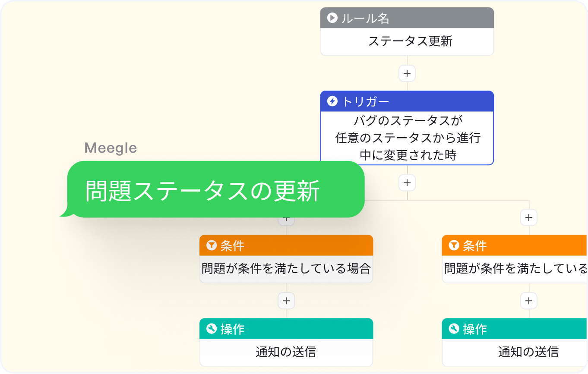Click plus between the left 条件 and 操作
The height and width of the screenshot is (374, 588).
coord(286,301)
